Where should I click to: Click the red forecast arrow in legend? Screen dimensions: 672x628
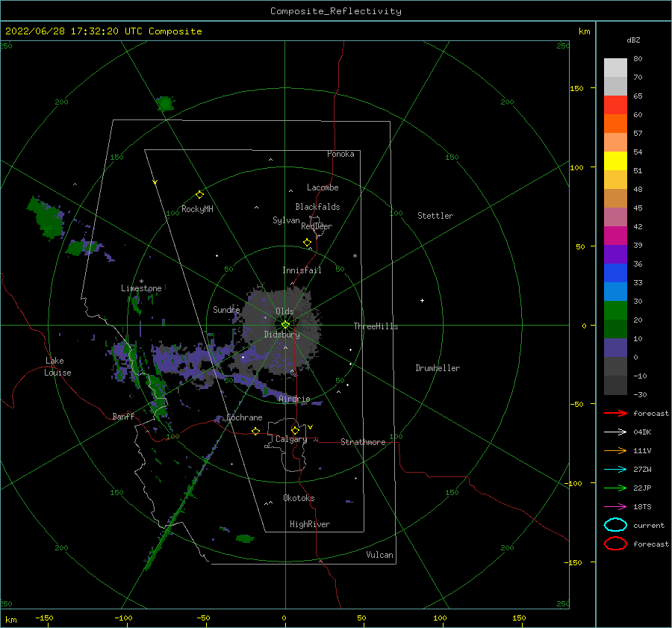pos(615,413)
